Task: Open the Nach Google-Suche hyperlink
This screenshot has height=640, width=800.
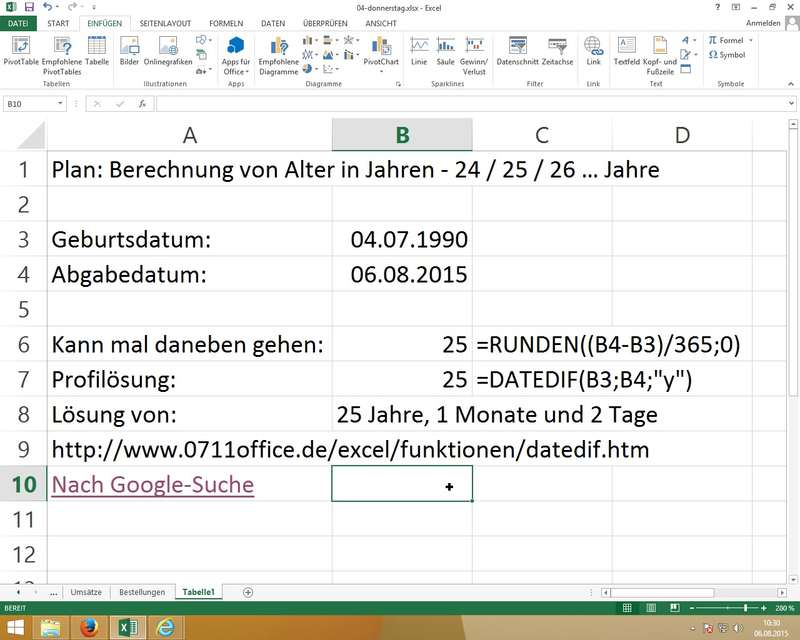Action: [x=152, y=485]
